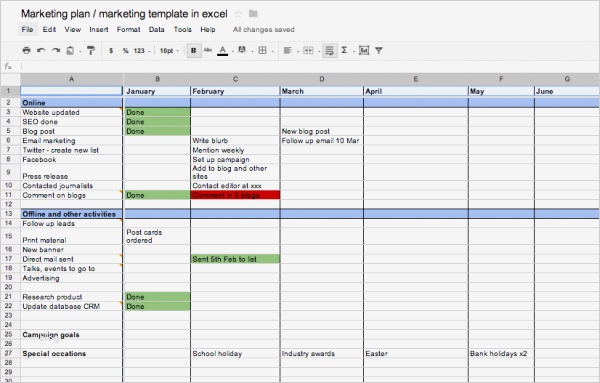600x383 pixels.
Task: Open the File menu
Action: point(28,29)
